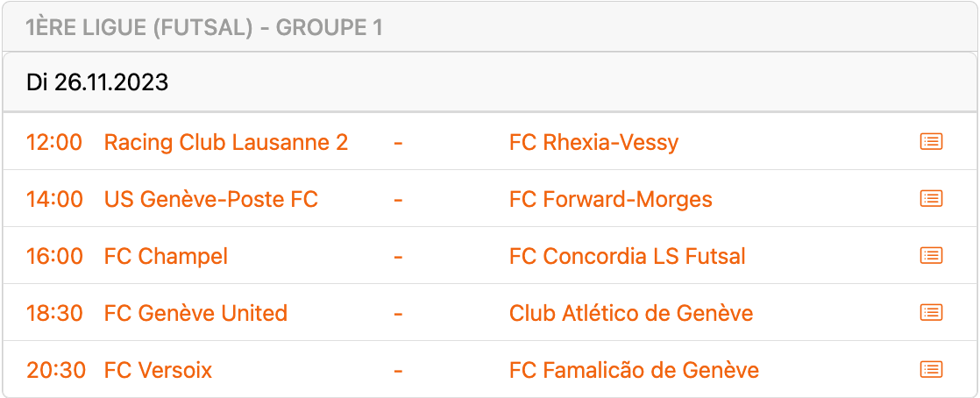The image size is (980, 398).
Task: Click FC Champel home team
Action: (x=166, y=256)
